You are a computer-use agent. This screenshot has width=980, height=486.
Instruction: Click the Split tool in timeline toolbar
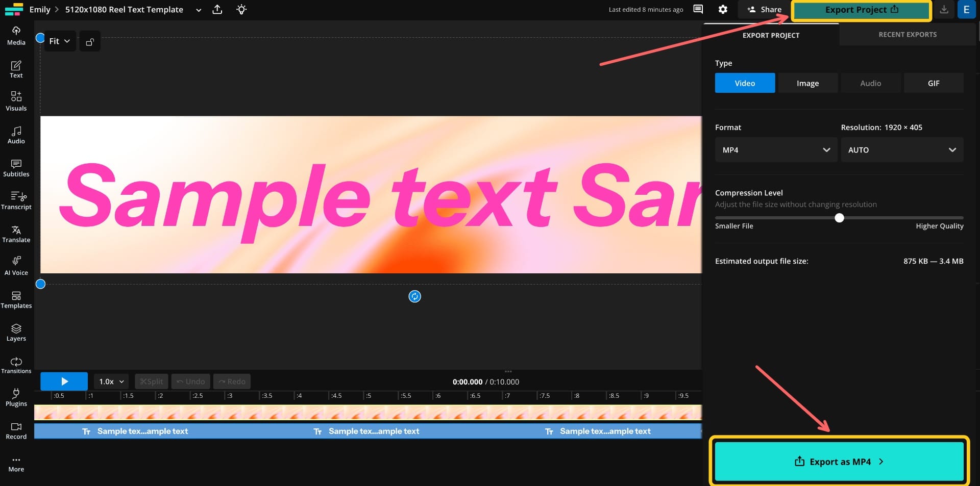pos(151,381)
